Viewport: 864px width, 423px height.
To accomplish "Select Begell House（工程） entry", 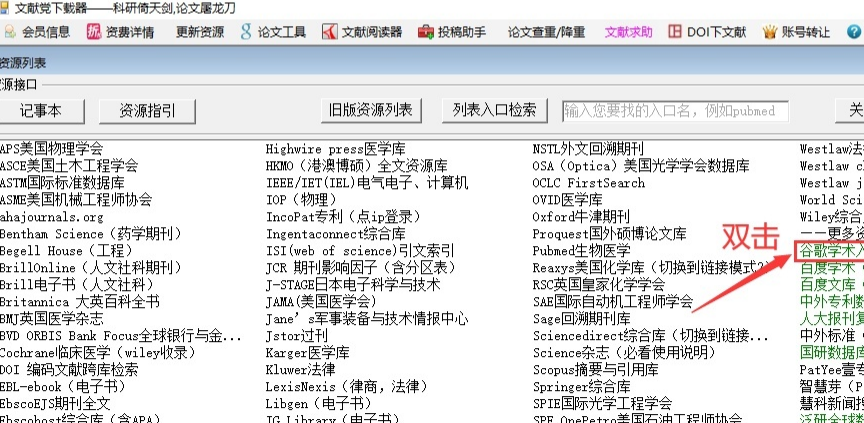I will click(x=66, y=251).
